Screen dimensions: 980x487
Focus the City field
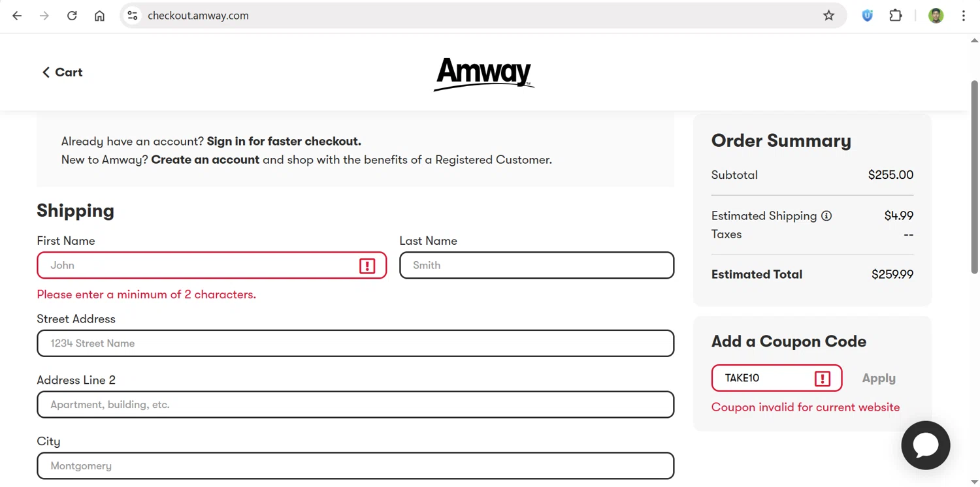355,466
